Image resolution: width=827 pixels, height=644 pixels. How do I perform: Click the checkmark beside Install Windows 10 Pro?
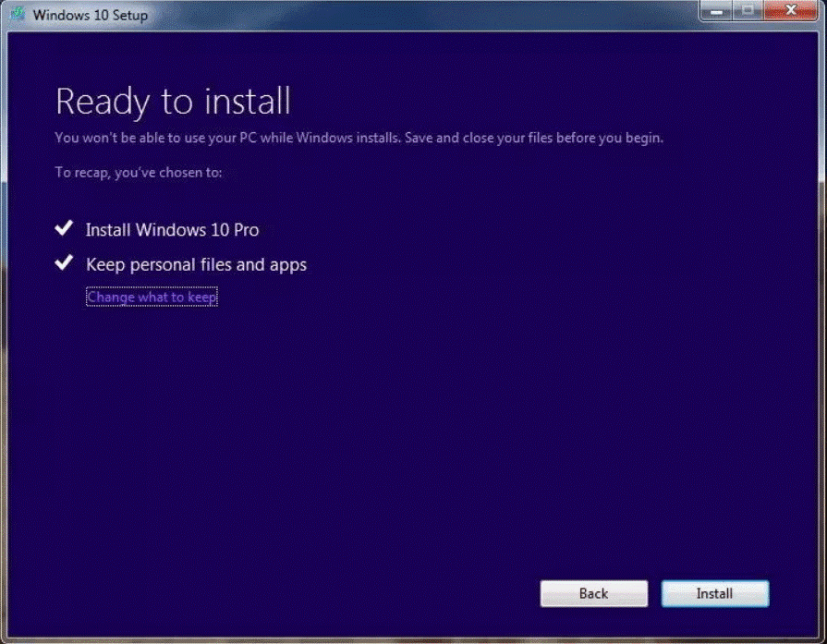click(64, 228)
